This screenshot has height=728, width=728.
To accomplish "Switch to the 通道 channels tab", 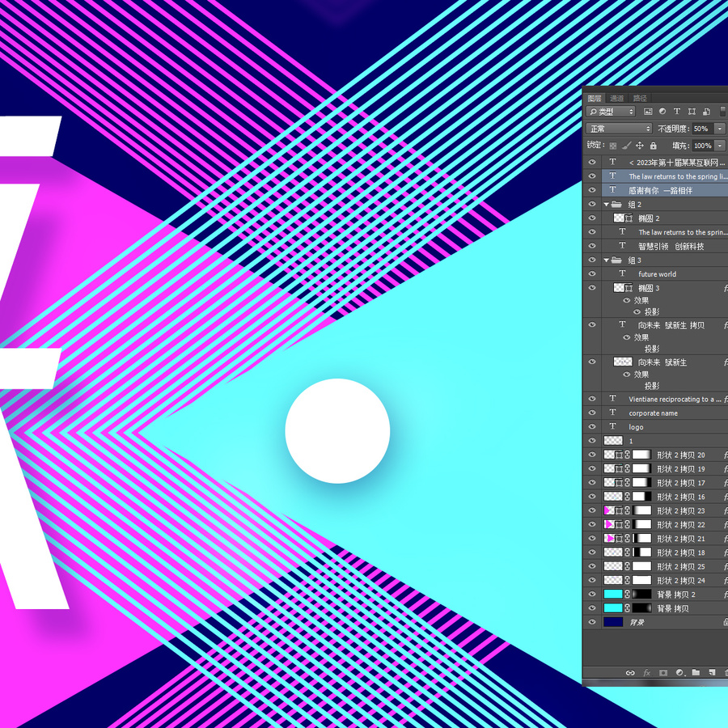I will (x=616, y=98).
